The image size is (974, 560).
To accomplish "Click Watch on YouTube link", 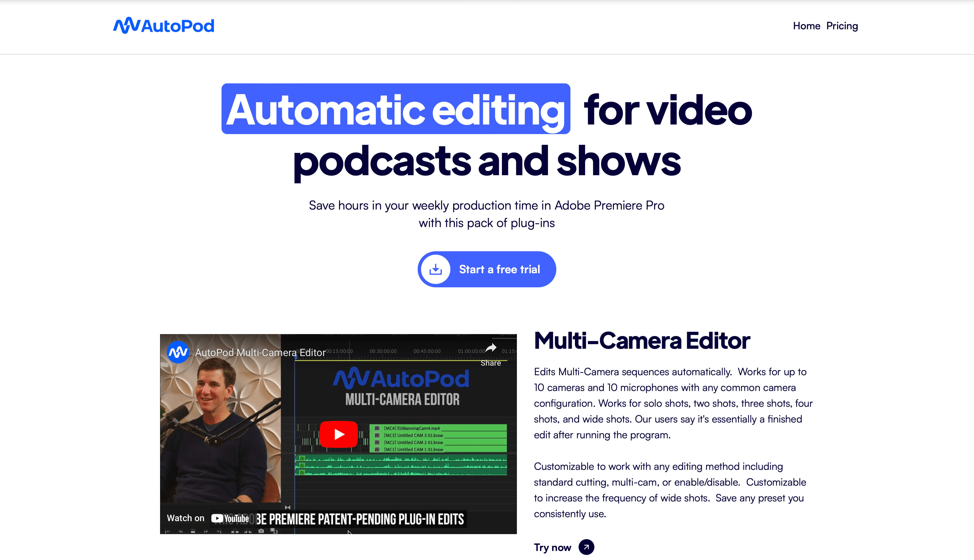I will (208, 518).
